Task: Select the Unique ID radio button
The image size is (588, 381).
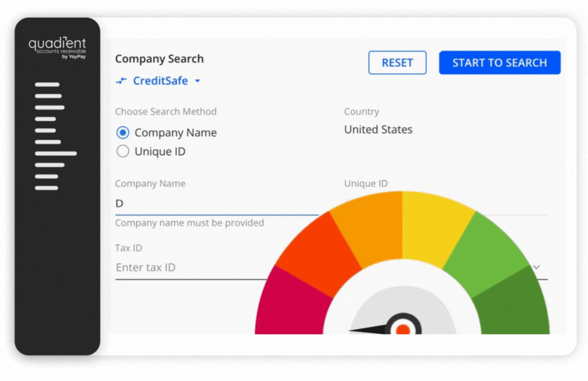Action: (x=123, y=151)
